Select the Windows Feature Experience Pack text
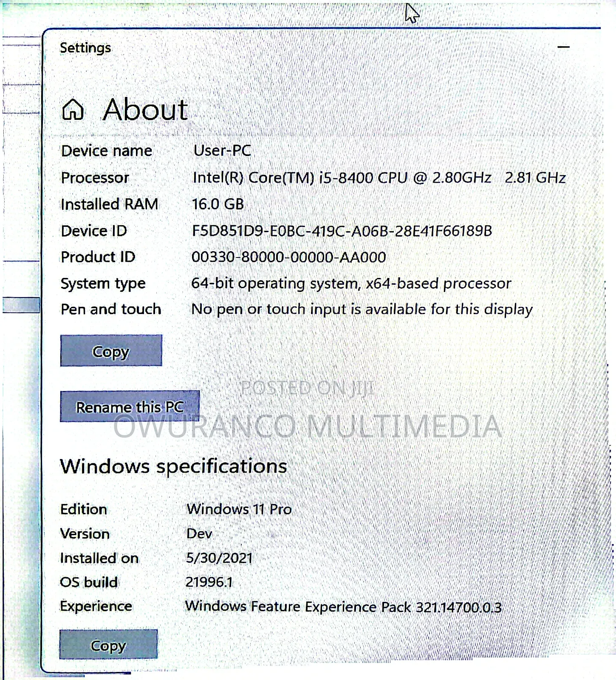 click(343, 606)
